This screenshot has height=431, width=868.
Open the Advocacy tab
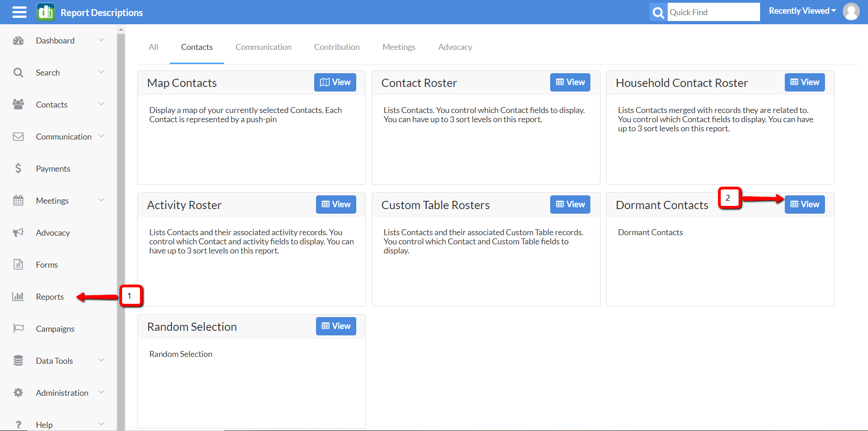click(455, 47)
